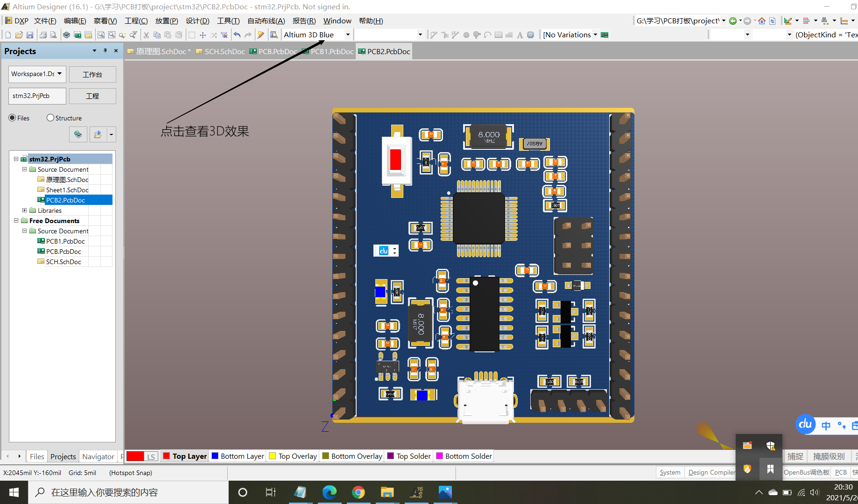The height and width of the screenshot is (504, 858).
Task: Click the Design Compiler status button
Action: coord(711,472)
